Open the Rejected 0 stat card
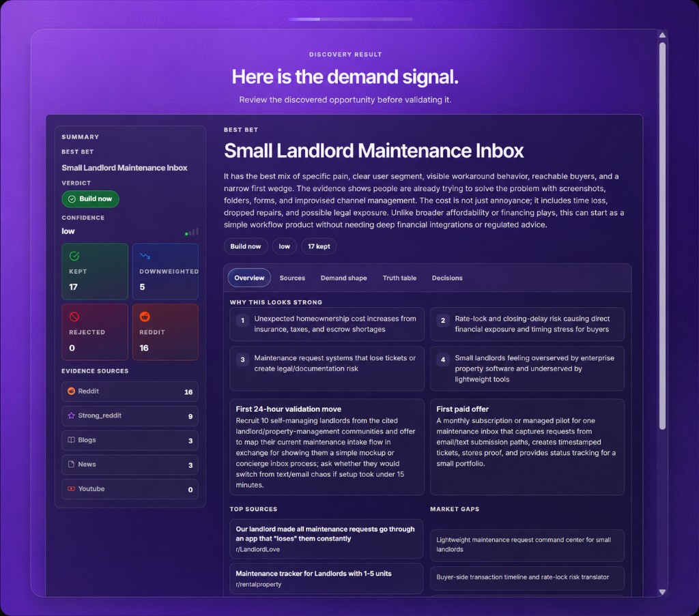The height and width of the screenshot is (616, 699). [95, 332]
